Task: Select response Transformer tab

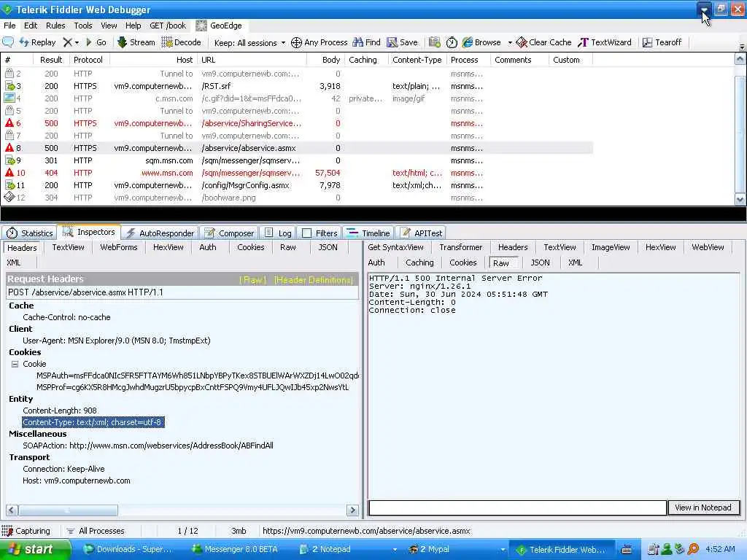Action: (x=461, y=248)
